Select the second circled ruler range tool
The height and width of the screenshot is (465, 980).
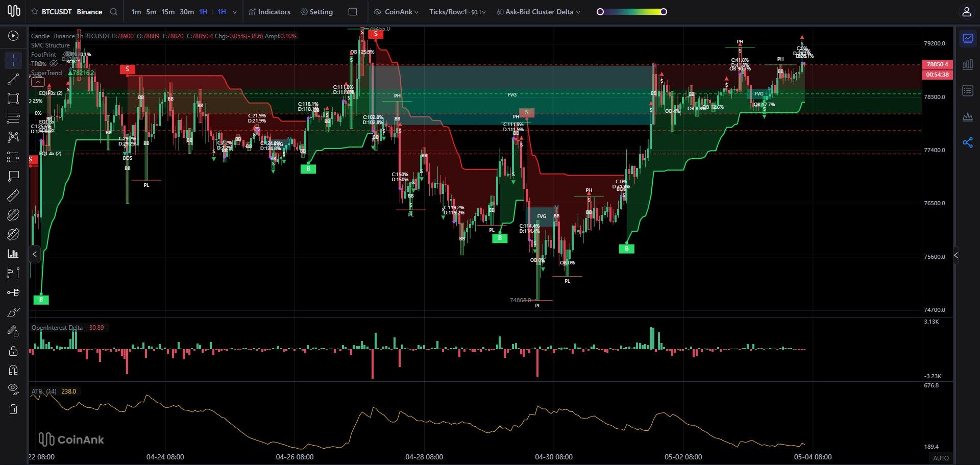13,234
